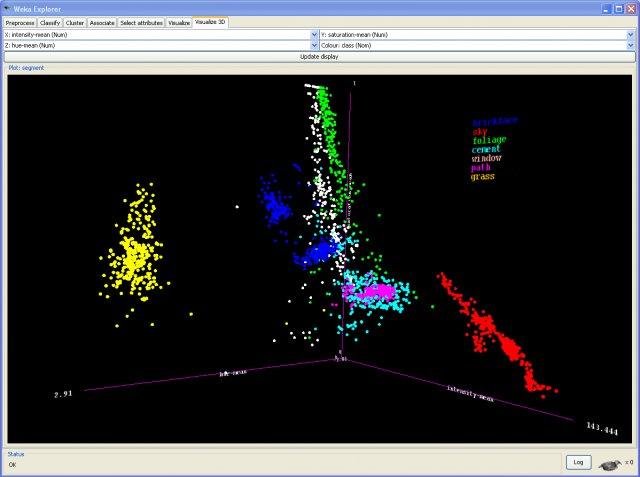
Task: Go to the Associate tab
Action: pyautogui.click(x=102, y=23)
